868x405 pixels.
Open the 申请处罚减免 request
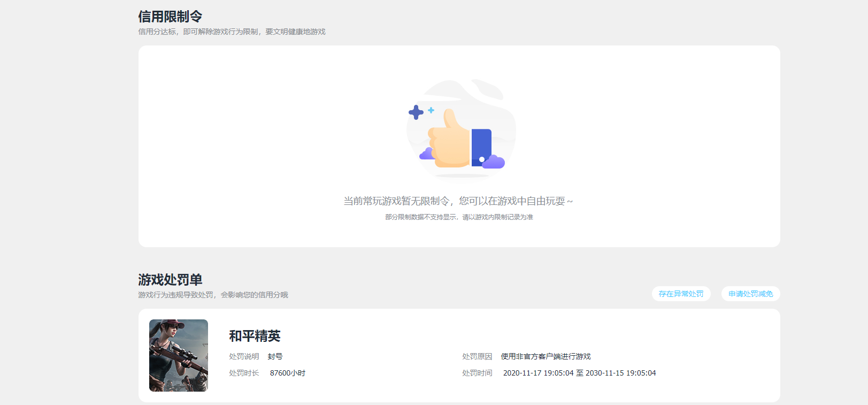[x=750, y=294]
